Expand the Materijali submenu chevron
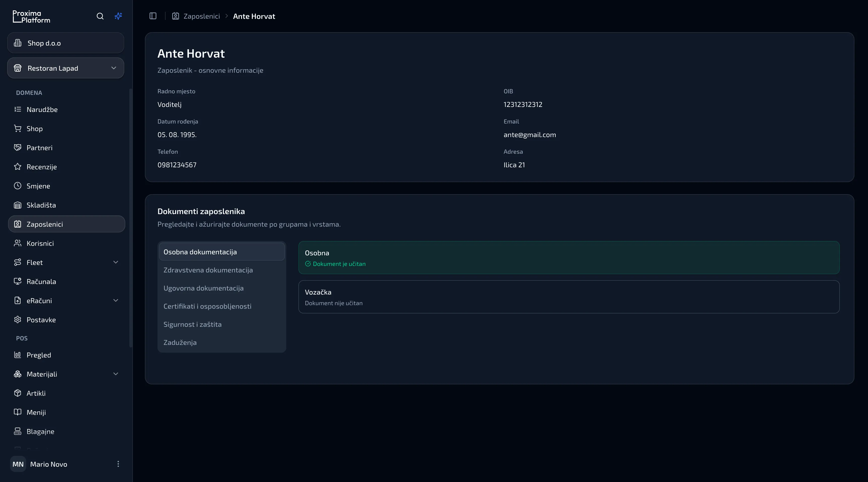 (x=115, y=374)
